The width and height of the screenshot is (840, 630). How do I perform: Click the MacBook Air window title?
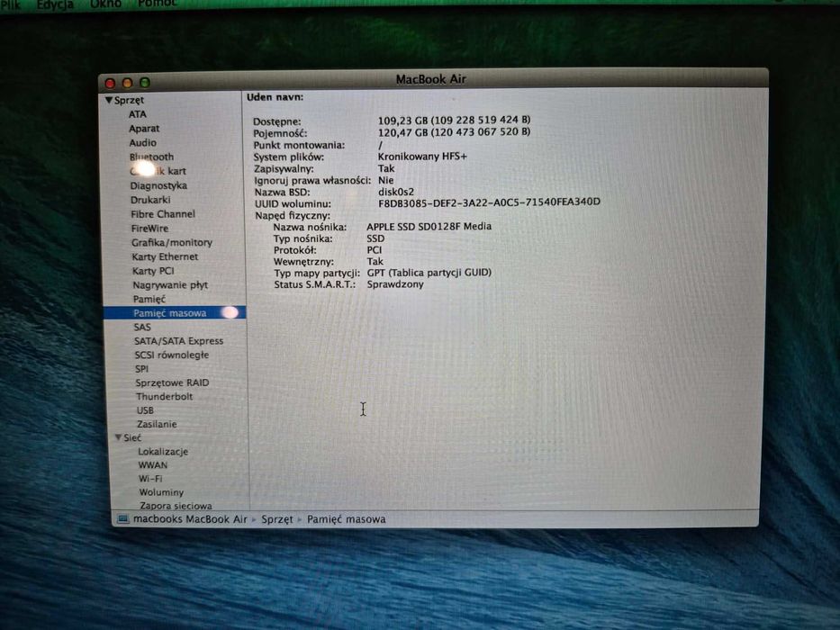[x=430, y=79]
